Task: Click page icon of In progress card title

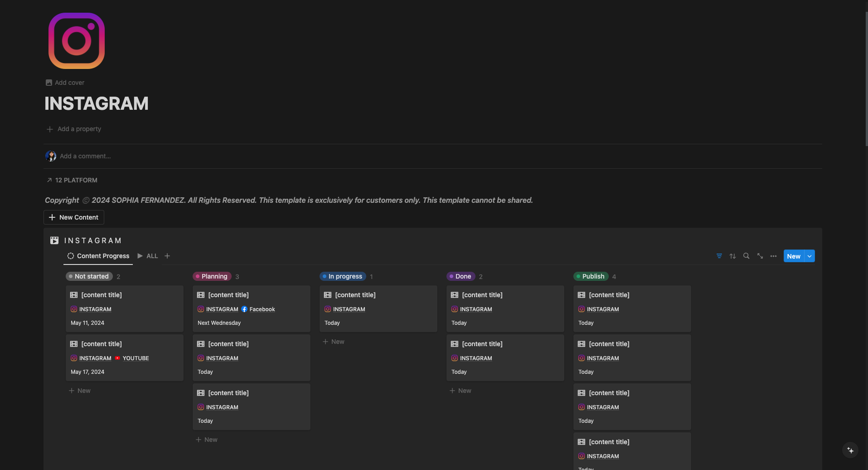Action: [328, 295]
